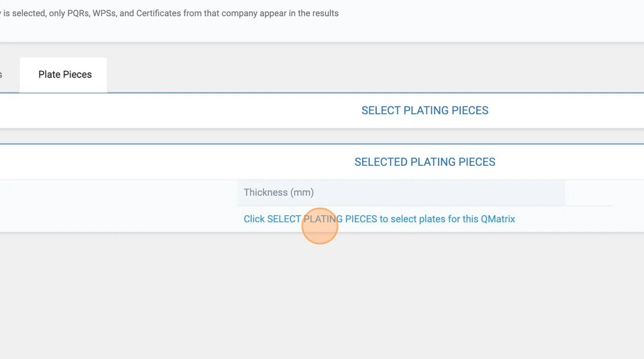Click the hint text about selecting plates for this QMatrix

[379, 219]
